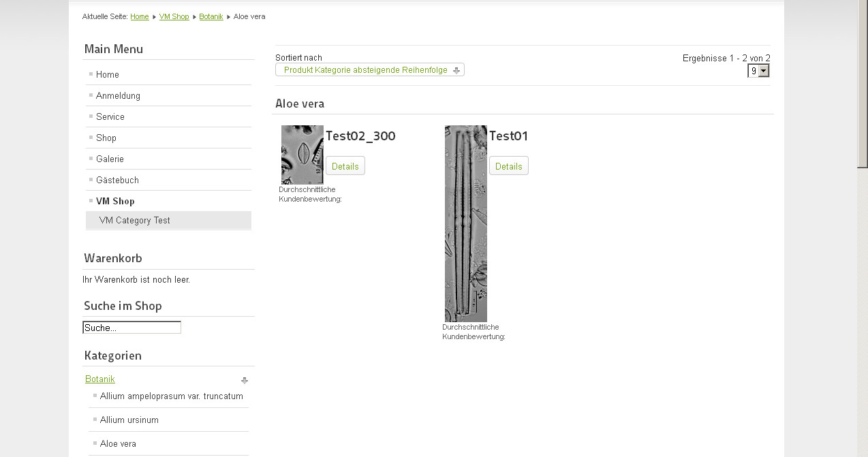Select the Allium ursinum category

pos(129,420)
